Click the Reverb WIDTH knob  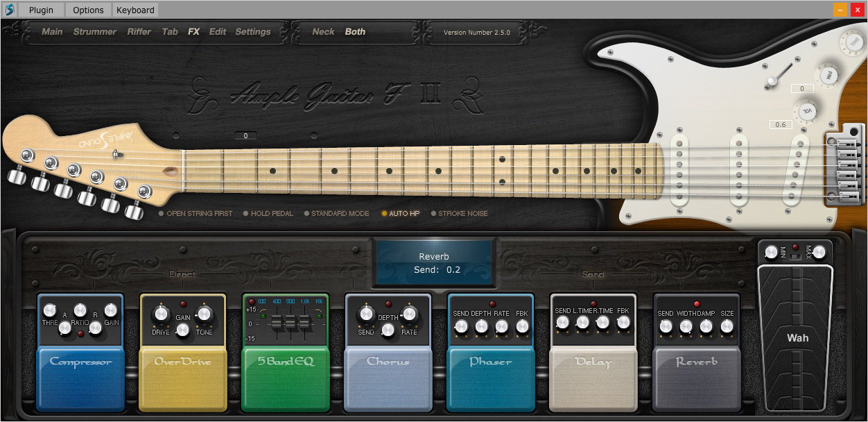point(686,326)
